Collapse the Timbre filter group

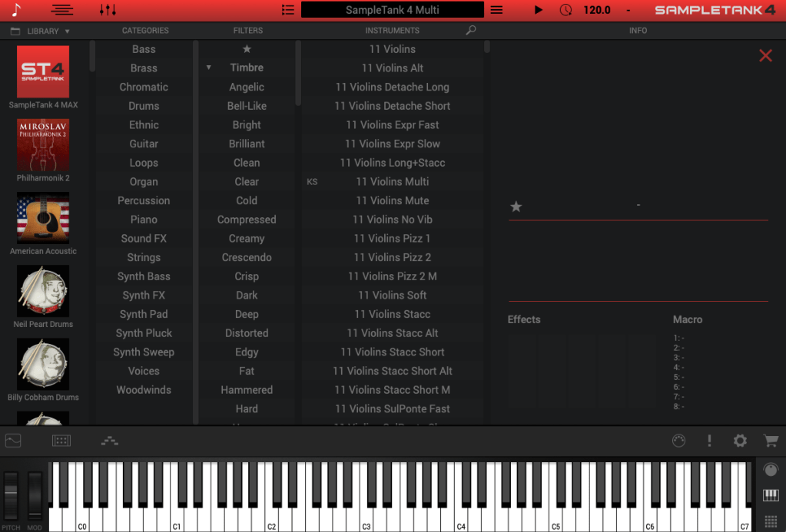(209, 68)
